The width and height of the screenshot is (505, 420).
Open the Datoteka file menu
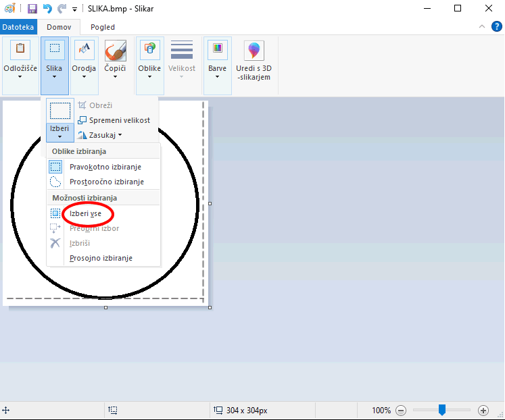click(x=18, y=27)
